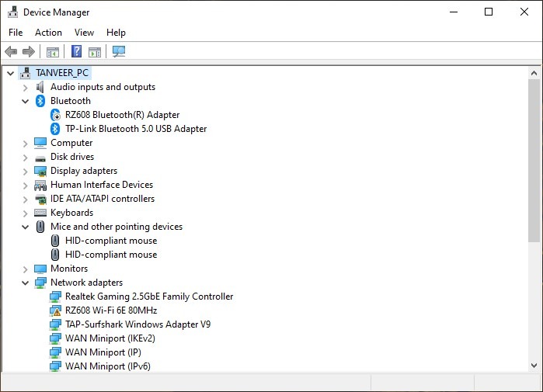Collapse the TANVEER_PC root node
Screen dimensions: 543x392
(x=10, y=73)
